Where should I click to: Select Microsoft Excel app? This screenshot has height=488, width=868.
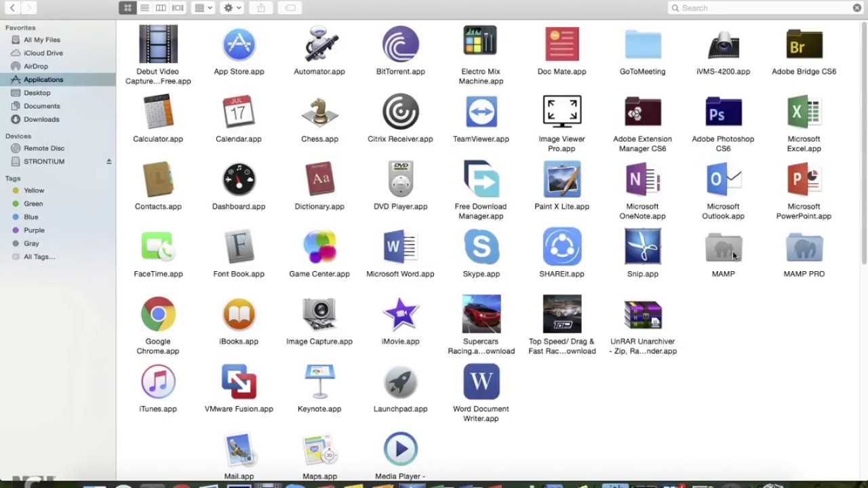(804, 112)
